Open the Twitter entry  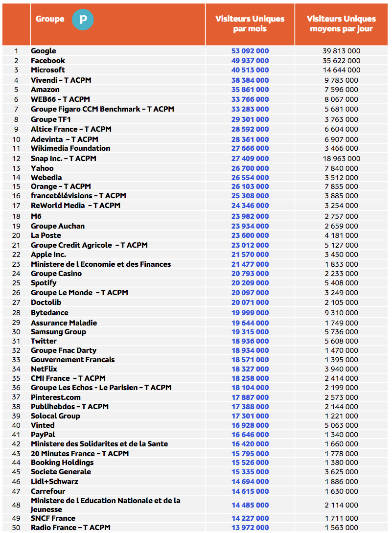[x=42, y=341]
